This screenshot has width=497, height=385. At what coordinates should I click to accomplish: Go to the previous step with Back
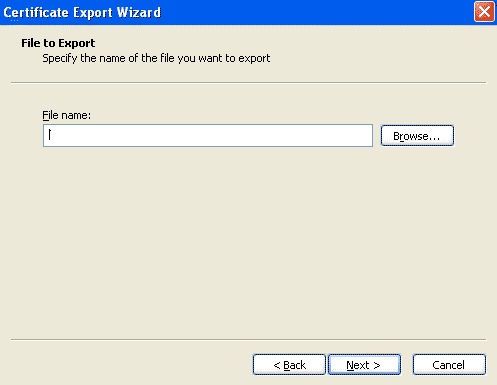[289, 365]
